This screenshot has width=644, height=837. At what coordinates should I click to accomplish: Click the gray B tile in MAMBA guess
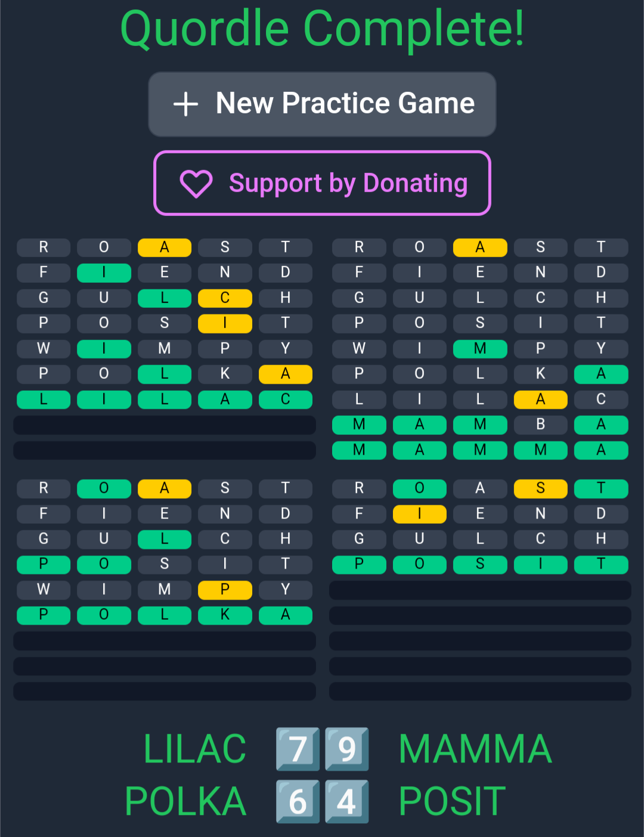(540, 424)
